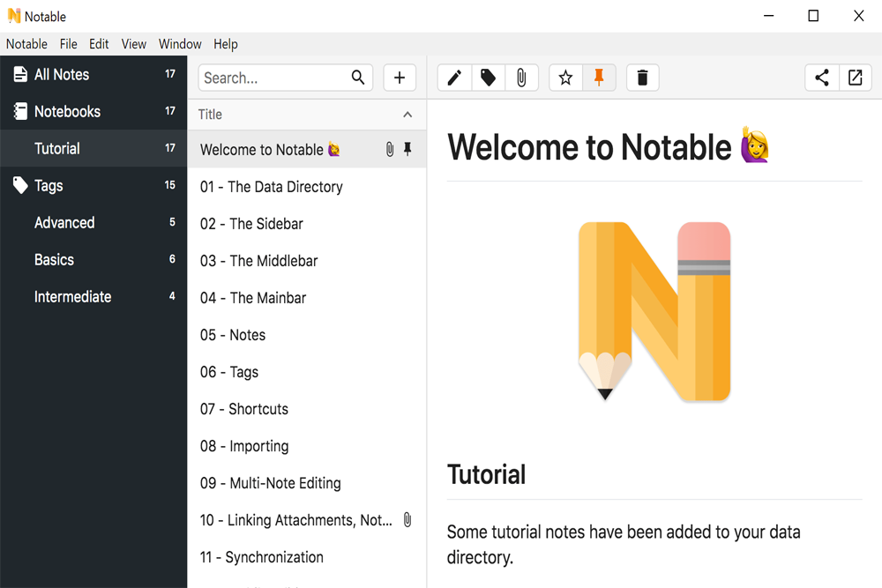The height and width of the screenshot is (588, 882).
Task: Click the search magnifier icon
Action: (x=358, y=78)
